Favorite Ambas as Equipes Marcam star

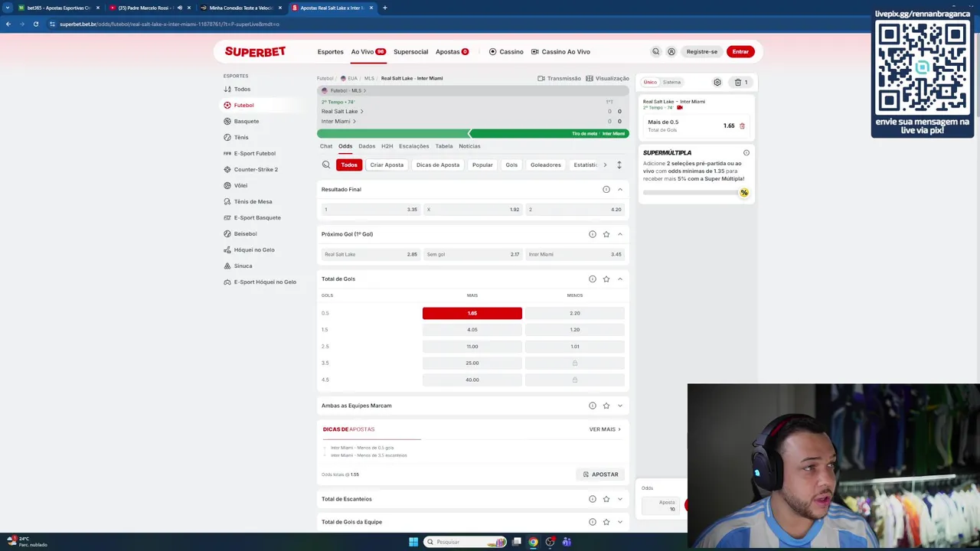606,406
